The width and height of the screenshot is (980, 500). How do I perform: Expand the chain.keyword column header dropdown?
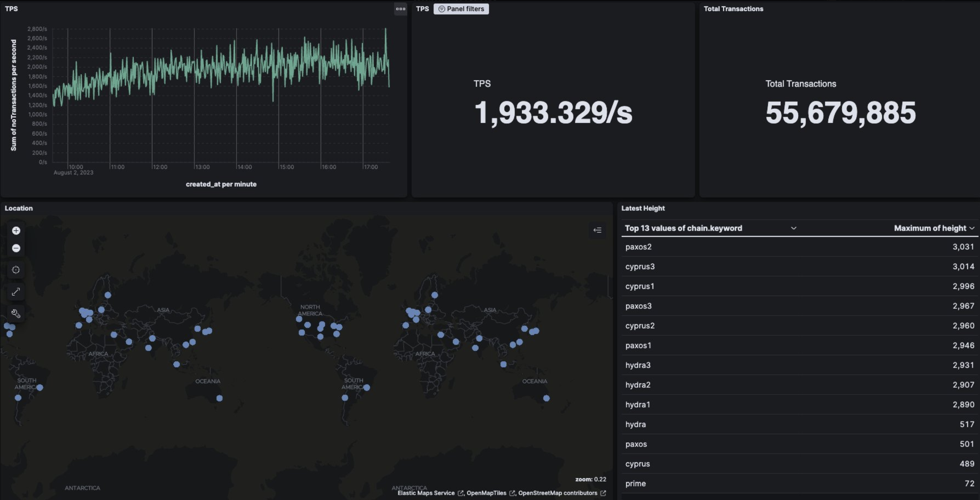click(x=794, y=228)
